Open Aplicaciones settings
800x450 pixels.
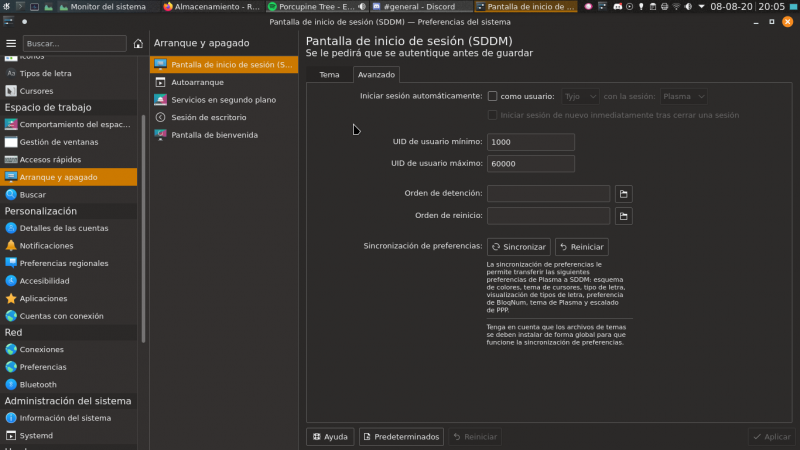click(x=68, y=298)
